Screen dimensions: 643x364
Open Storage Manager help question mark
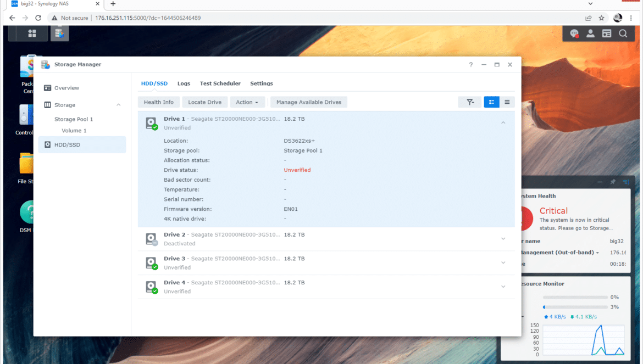pos(471,65)
